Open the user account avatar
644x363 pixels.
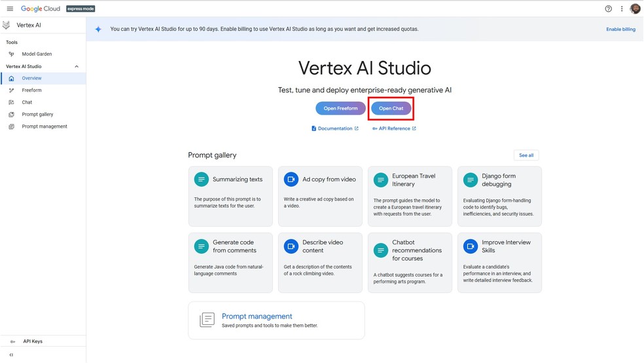(x=635, y=9)
